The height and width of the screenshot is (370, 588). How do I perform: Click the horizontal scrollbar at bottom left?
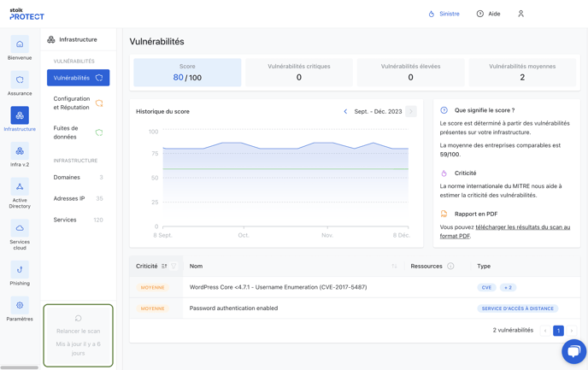[x=20, y=367]
